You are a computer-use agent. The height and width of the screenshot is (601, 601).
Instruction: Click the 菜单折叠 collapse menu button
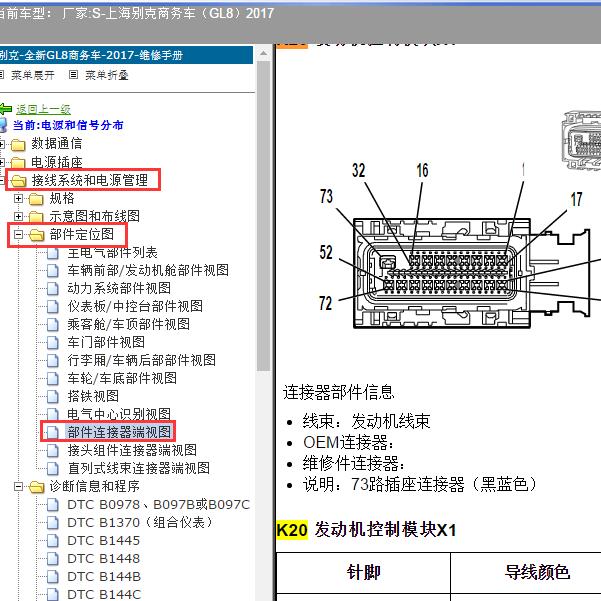pyautogui.click(x=106, y=75)
